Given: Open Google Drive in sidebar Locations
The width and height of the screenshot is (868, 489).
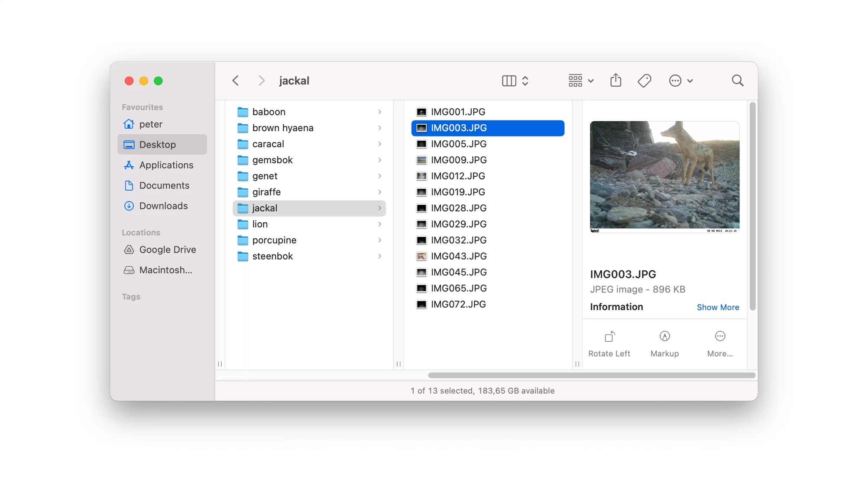Looking at the screenshot, I should (x=167, y=249).
